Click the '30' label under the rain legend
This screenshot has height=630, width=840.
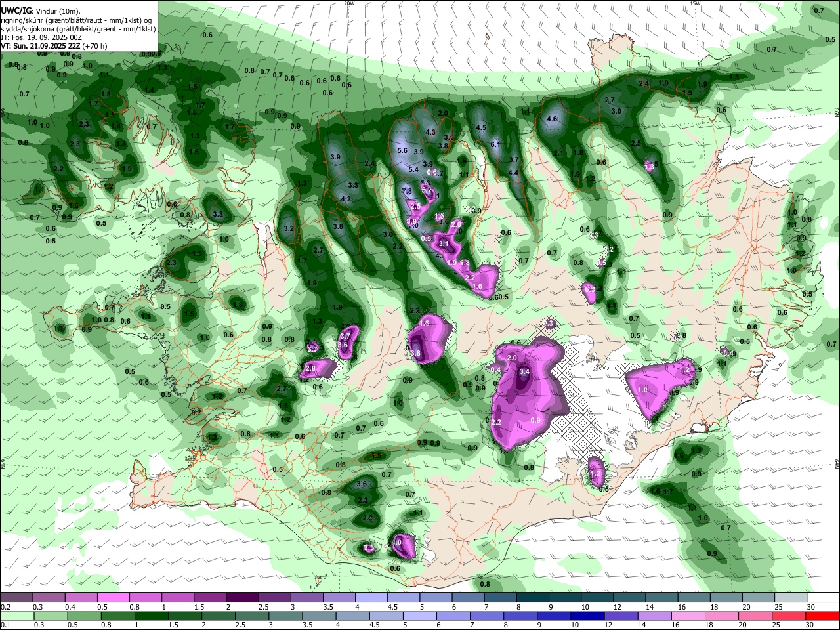(x=811, y=625)
